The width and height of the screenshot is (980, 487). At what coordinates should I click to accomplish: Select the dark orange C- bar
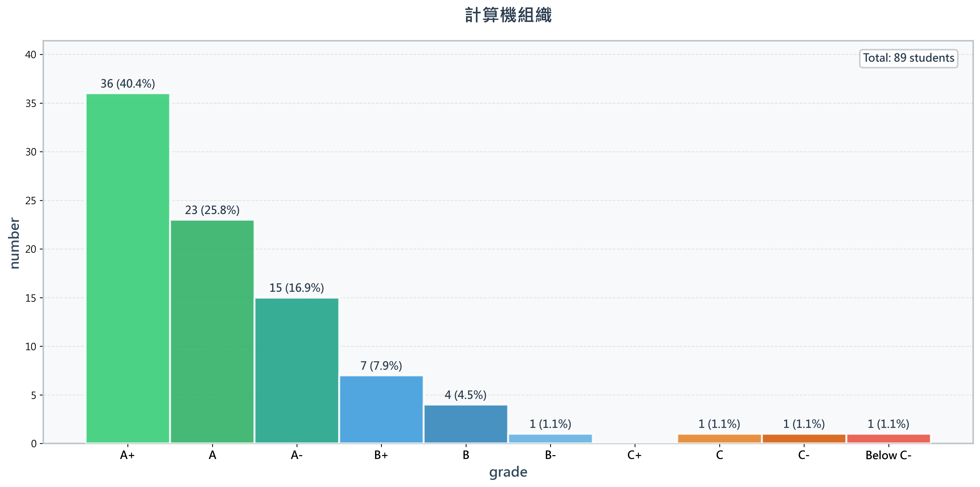[804, 439]
